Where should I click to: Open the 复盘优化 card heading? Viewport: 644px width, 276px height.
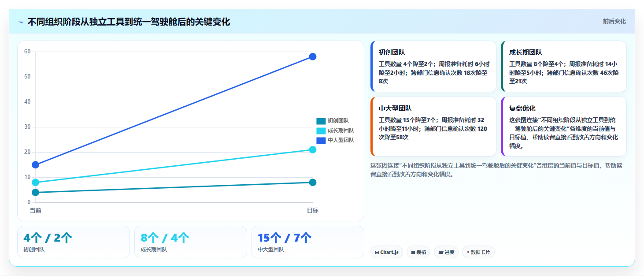[x=522, y=108]
